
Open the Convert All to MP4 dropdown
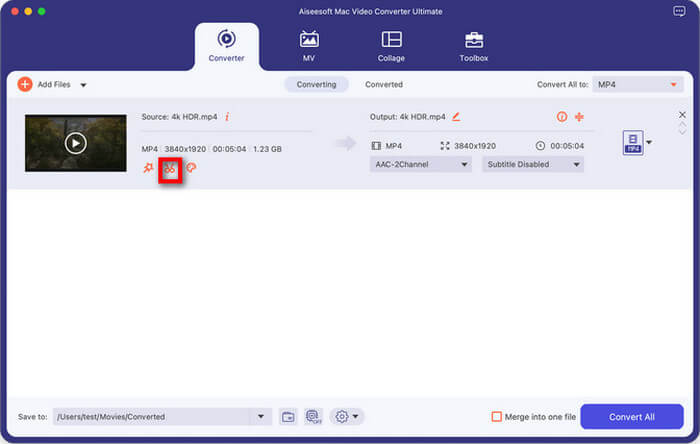[x=638, y=84]
